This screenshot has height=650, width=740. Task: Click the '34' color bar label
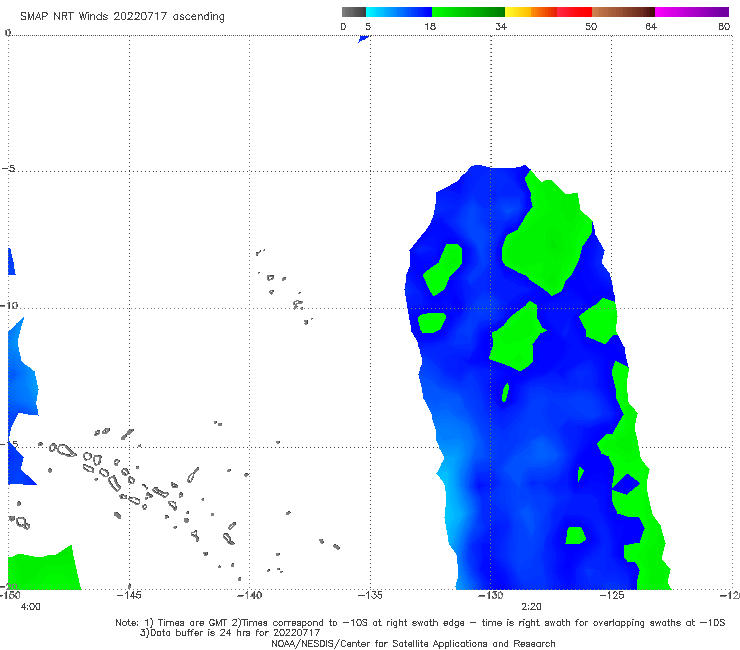tap(501, 26)
